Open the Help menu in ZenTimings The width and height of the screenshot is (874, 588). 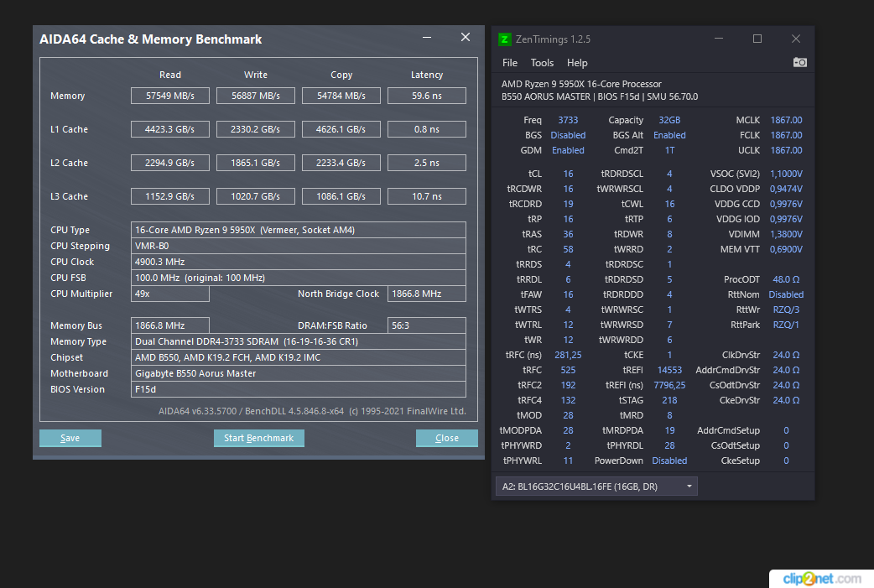[x=577, y=63]
